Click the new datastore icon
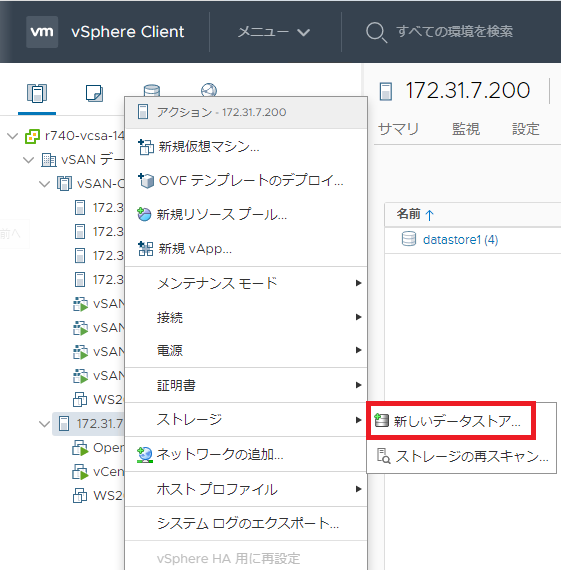Screen dimensions: 561x570 [x=382, y=420]
